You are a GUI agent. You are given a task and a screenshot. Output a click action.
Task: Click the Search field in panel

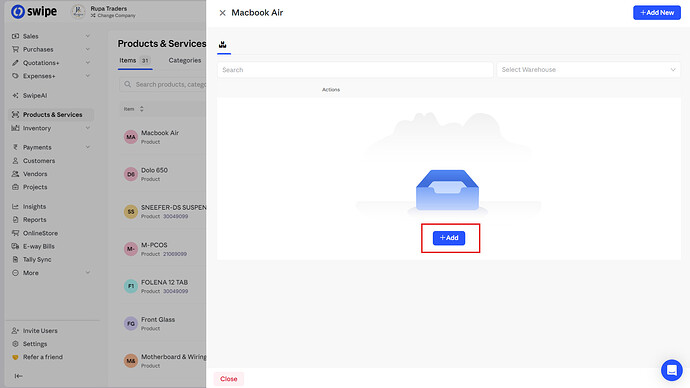coord(355,70)
